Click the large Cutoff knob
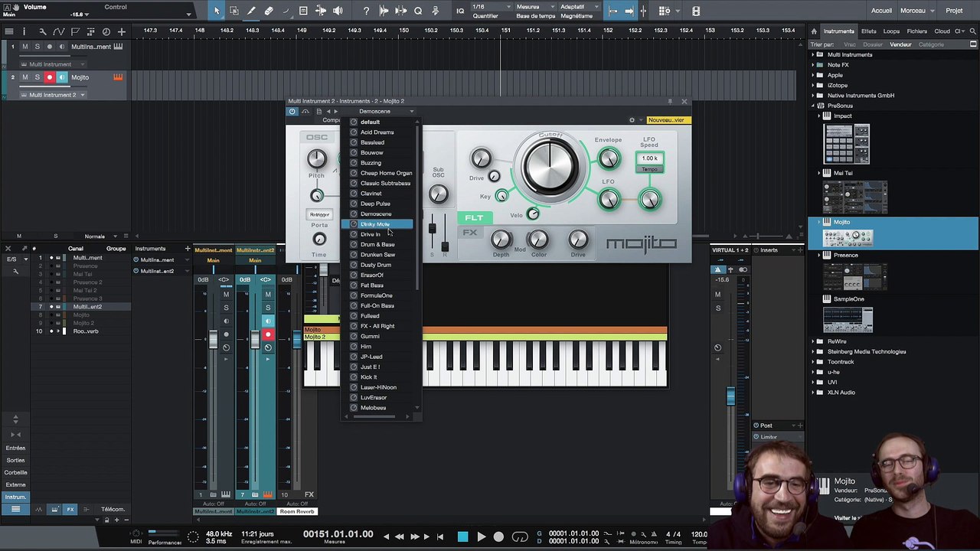The image size is (980, 551). click(x=550, y=168)
